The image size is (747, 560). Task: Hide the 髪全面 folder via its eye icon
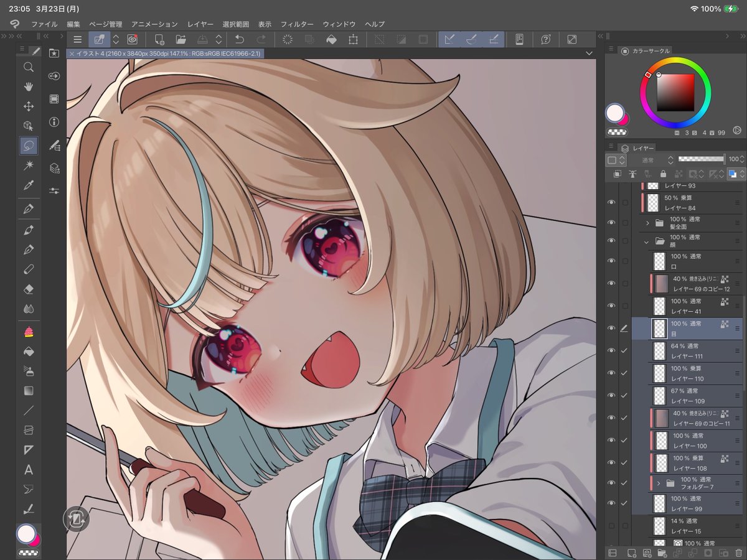pyautogui.click(x=612, y=222)
